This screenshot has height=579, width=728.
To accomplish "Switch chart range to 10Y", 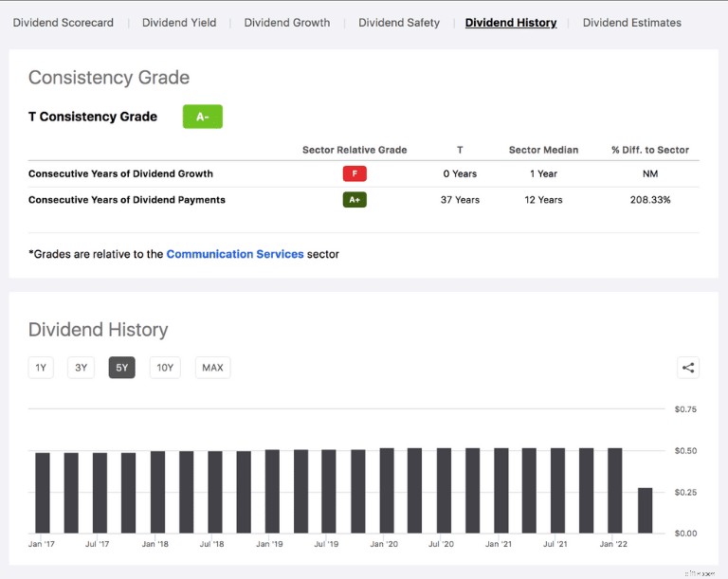I will tap(165, 368).
